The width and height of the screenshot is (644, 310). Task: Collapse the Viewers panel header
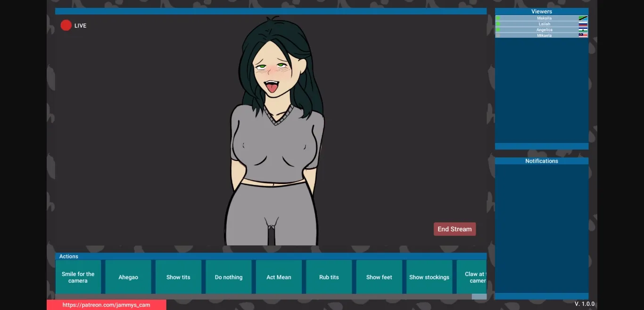pos(541,11)
